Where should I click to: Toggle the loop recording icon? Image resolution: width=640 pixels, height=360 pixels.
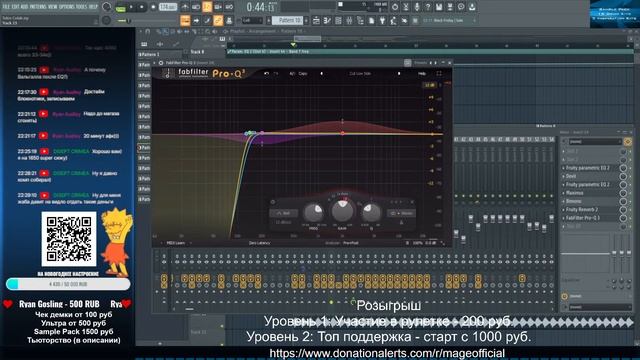tap(229, 7)
